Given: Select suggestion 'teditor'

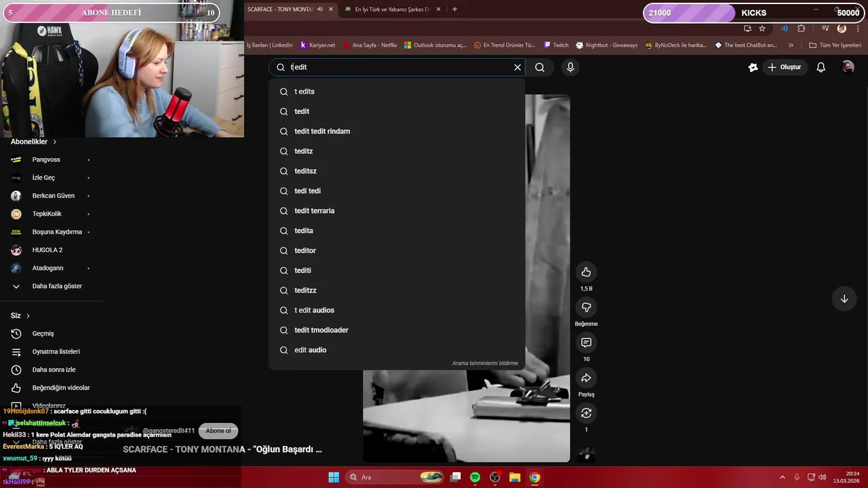Looking at the screenshot, I should click(x=397, y=251).
